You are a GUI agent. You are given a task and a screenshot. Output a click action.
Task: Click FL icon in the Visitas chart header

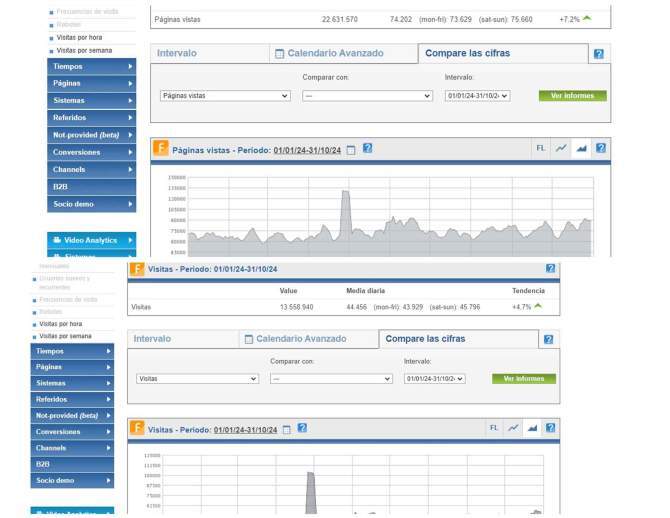[494, 428]
